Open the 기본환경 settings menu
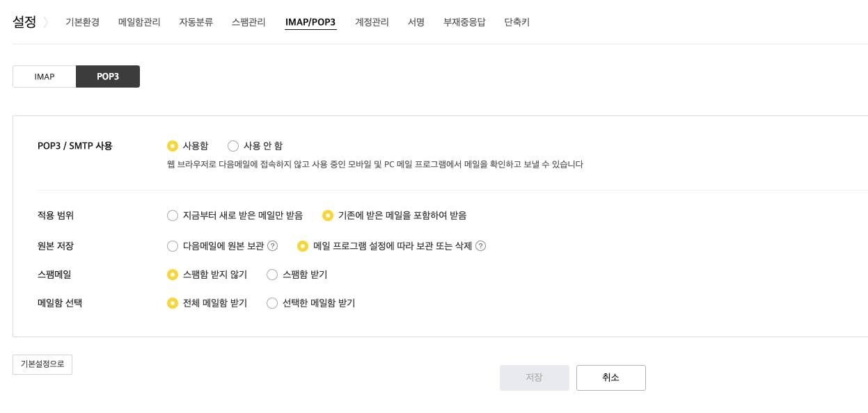This screenshot has height=413, width=868. [82, 22]
